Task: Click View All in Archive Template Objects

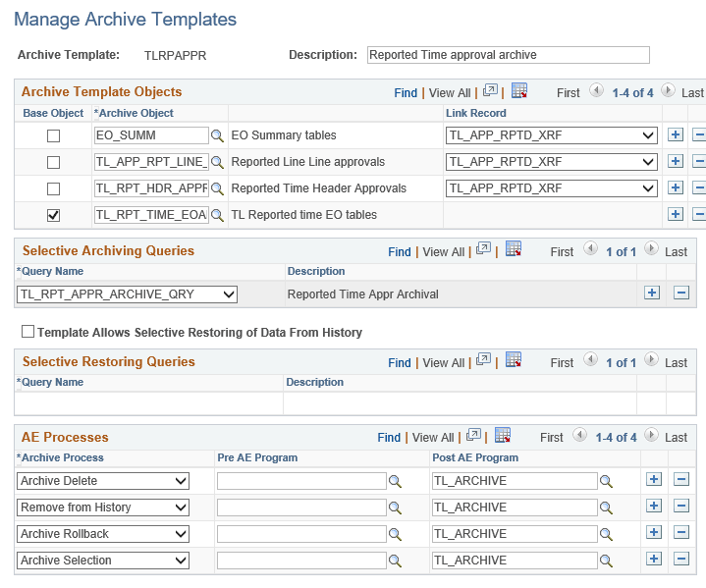Action: pos(450,93)
